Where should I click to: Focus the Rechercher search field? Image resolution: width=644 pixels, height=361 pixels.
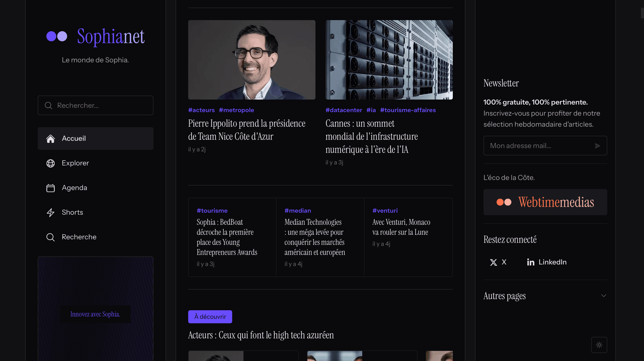(96, 105)
